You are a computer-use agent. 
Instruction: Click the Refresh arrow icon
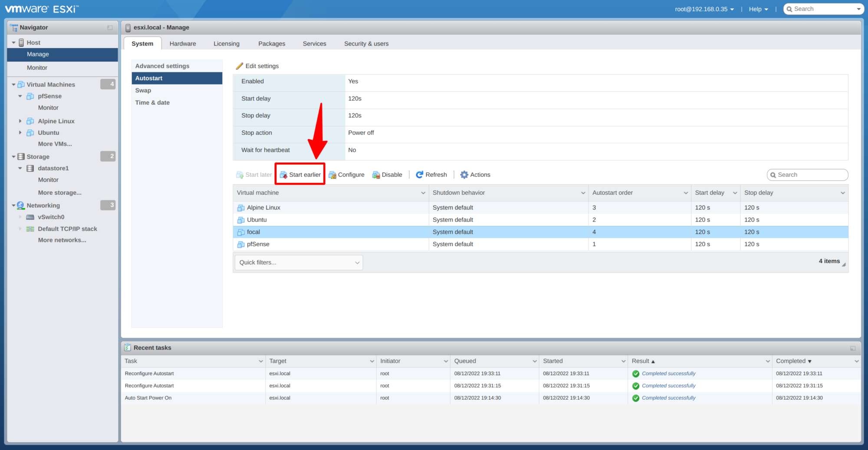click(x=419, y=175)
